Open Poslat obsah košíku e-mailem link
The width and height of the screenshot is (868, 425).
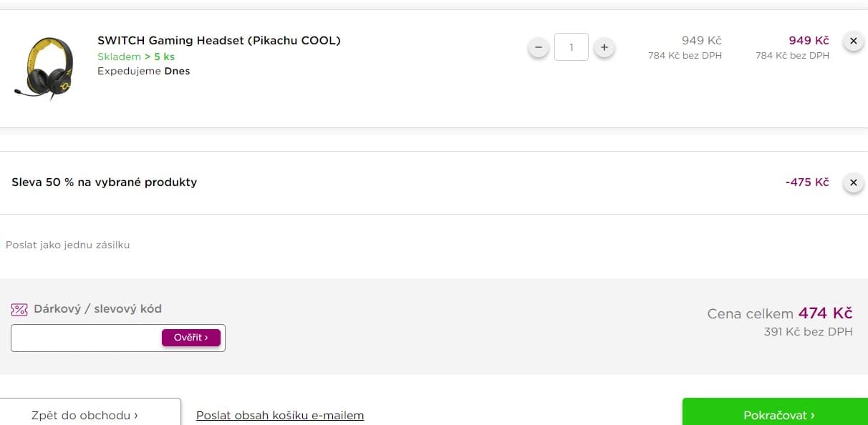click(x=280, y=415)
